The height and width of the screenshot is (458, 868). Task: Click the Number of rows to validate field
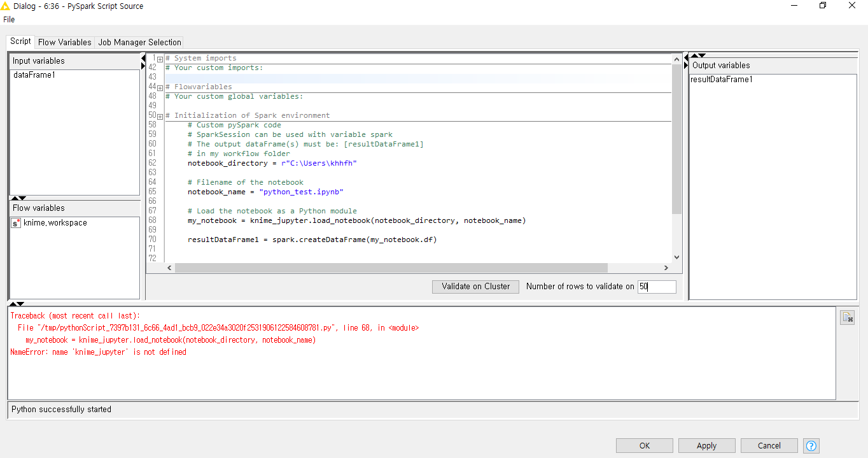coord(657,287)
